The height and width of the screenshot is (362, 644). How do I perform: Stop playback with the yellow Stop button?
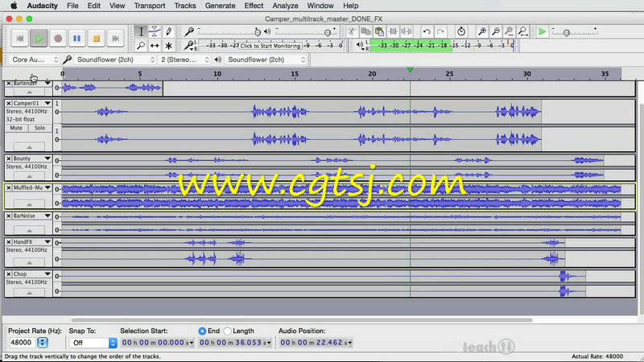tap(96, 39)
